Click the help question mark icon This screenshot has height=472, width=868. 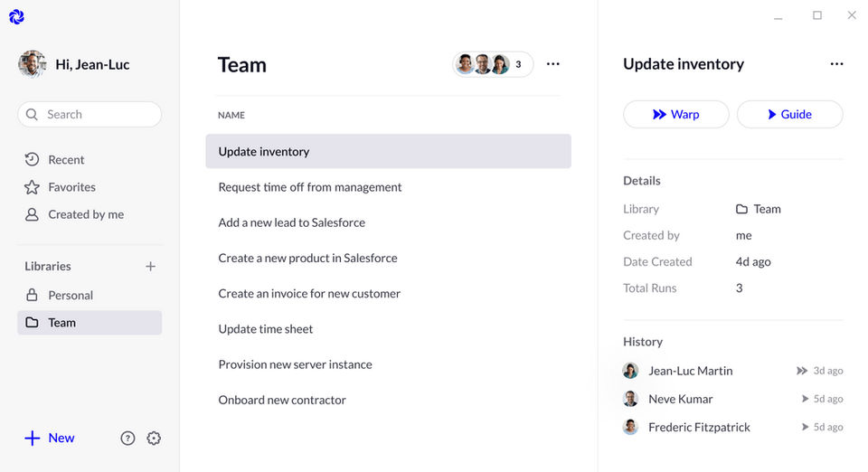pos(127,439)
